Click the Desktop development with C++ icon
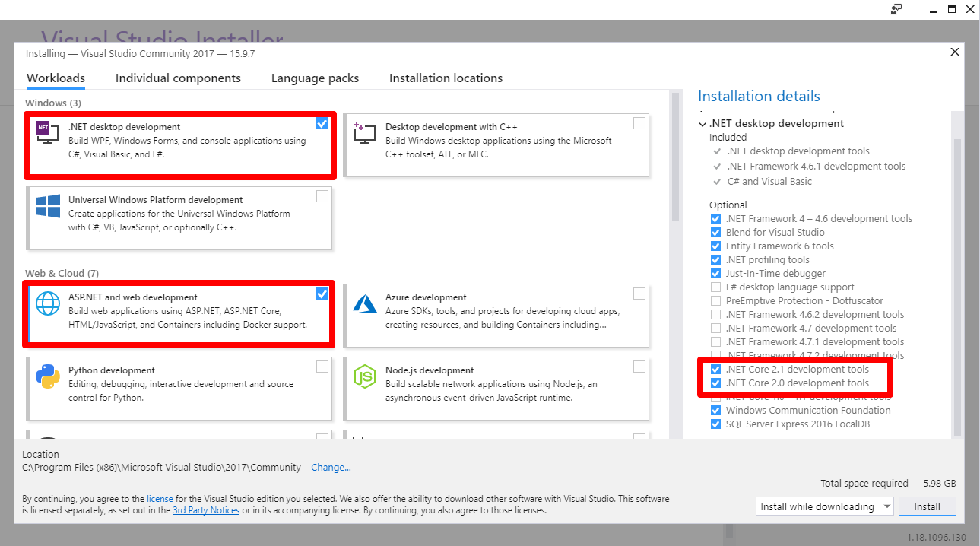The width and height of the screenshot is (980, 546). point(364,132)
